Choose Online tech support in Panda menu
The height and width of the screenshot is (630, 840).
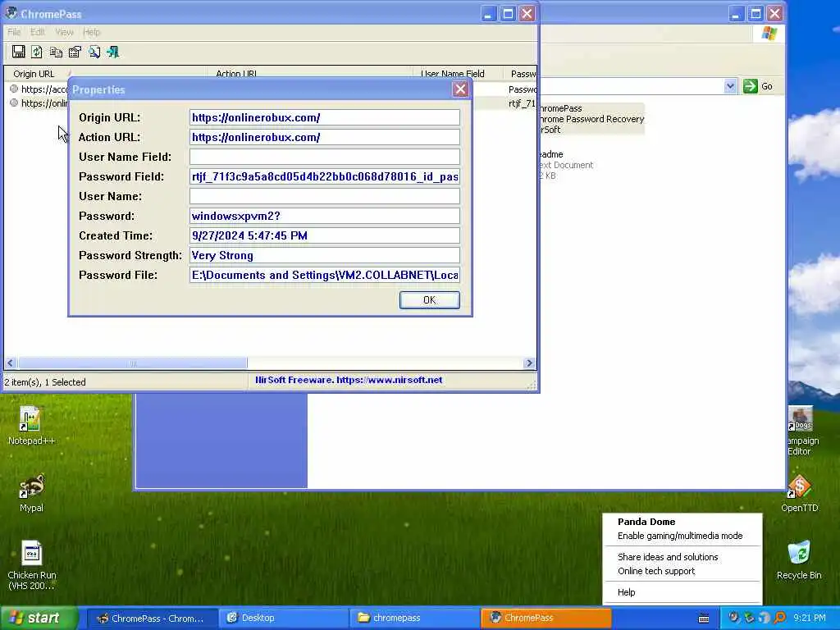(x=656, y=571)
